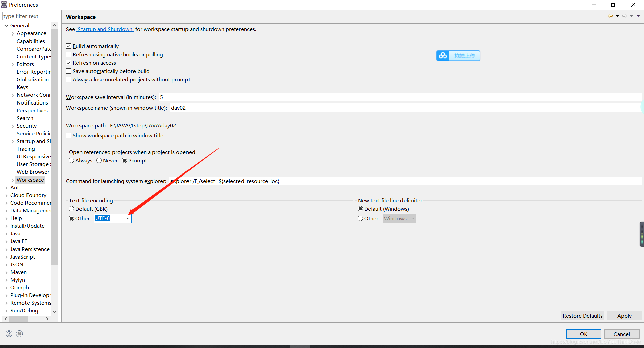Enable Show workspace path in window title
Image resolution: width=644 pixels, height=348 pixels.
(x=69, y=135)
